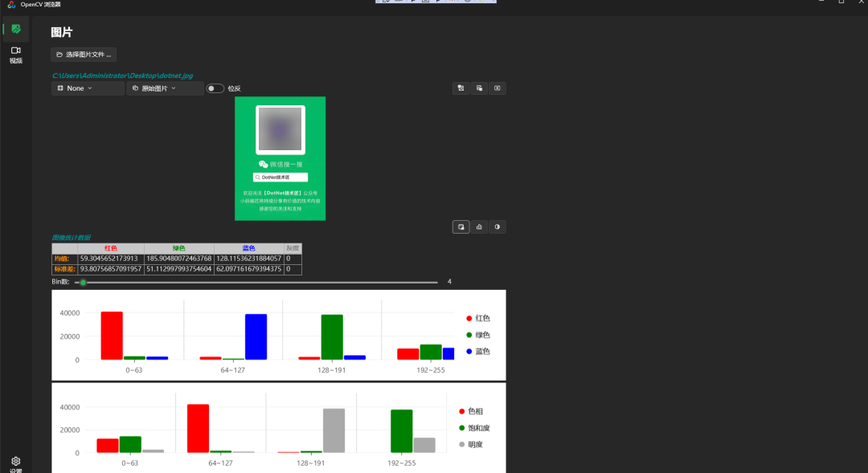Viewport: 868px width, 473px height.
Task: Click the middle image-copy icon above the preview
Action: tap(479, 88)
